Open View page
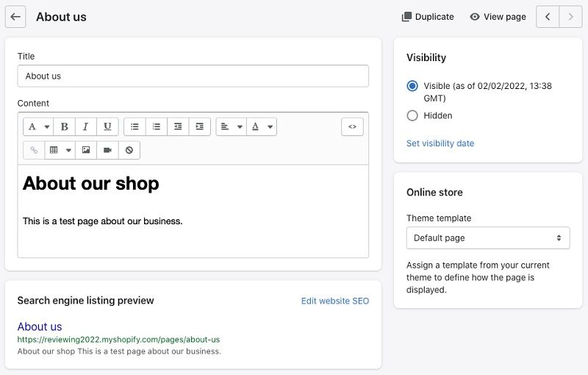The width and height of the screenshot is (588, 375). click(x=498, y=17)
